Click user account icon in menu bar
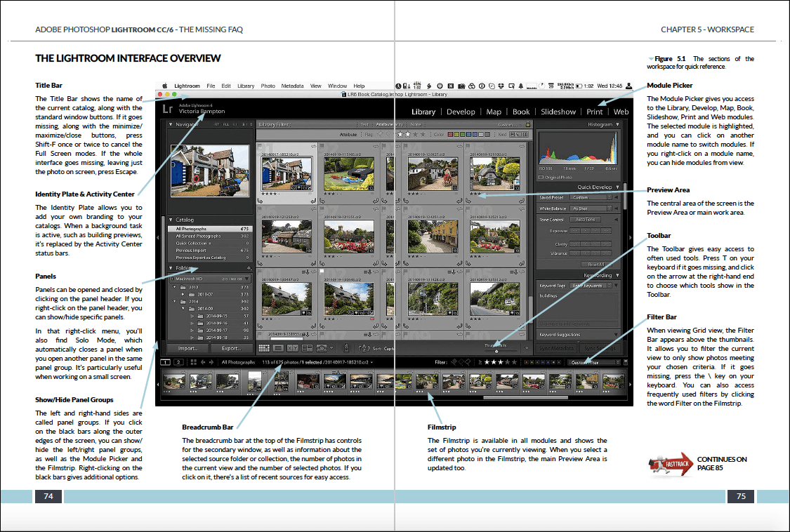 (628, 86)
